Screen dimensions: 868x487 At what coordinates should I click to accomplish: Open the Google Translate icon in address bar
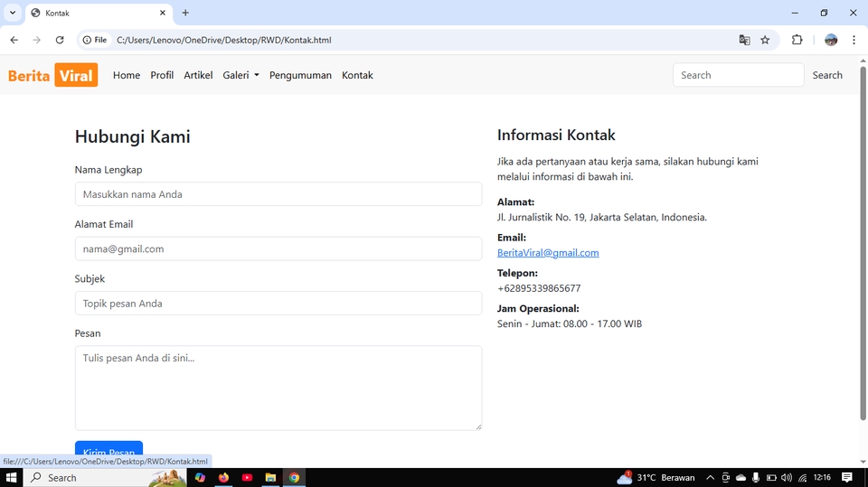(744, 40)
